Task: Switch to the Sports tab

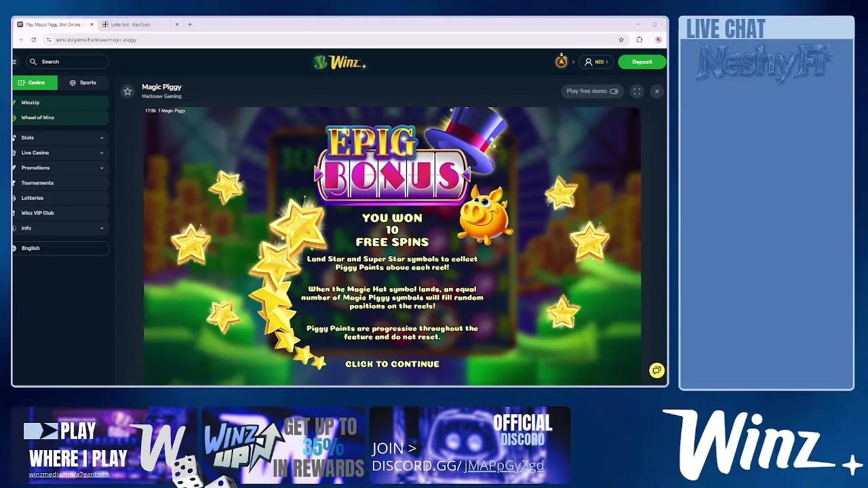Action: (85, 82)
